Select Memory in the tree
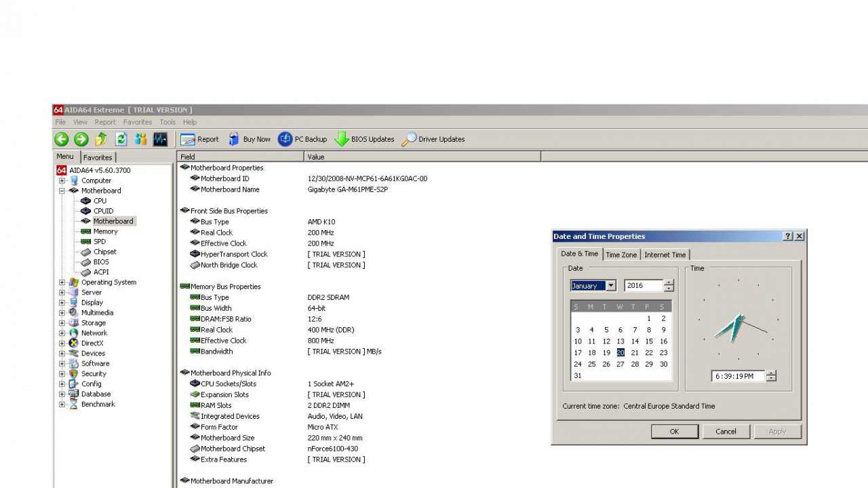 tap(105, 231)
